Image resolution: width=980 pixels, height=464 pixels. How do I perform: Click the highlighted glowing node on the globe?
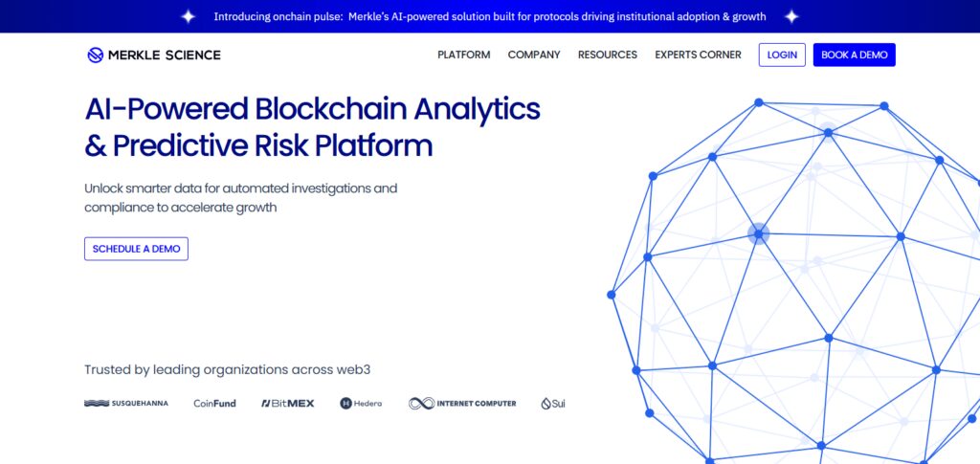(x=758, y=234)
